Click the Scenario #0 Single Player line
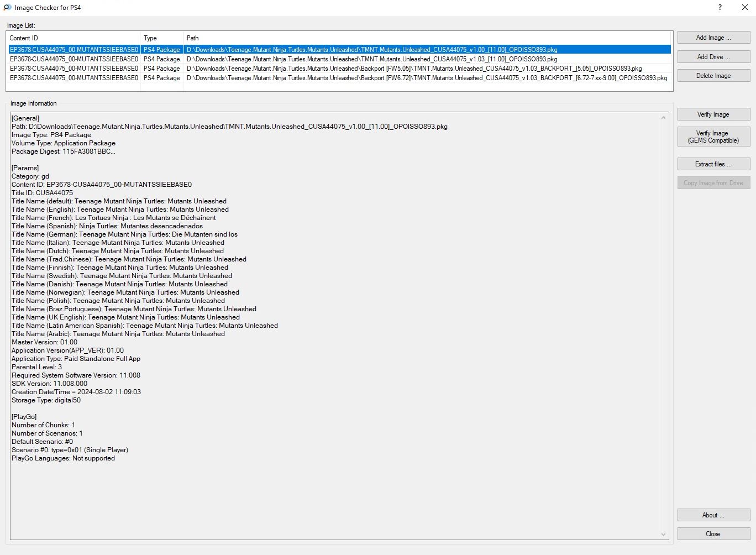 click(x=70, y=450)
